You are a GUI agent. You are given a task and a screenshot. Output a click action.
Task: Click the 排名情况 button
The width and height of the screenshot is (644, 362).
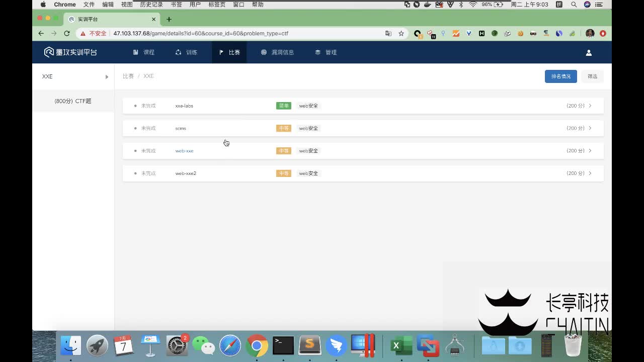pyautogui.click(x=561, y=76)
